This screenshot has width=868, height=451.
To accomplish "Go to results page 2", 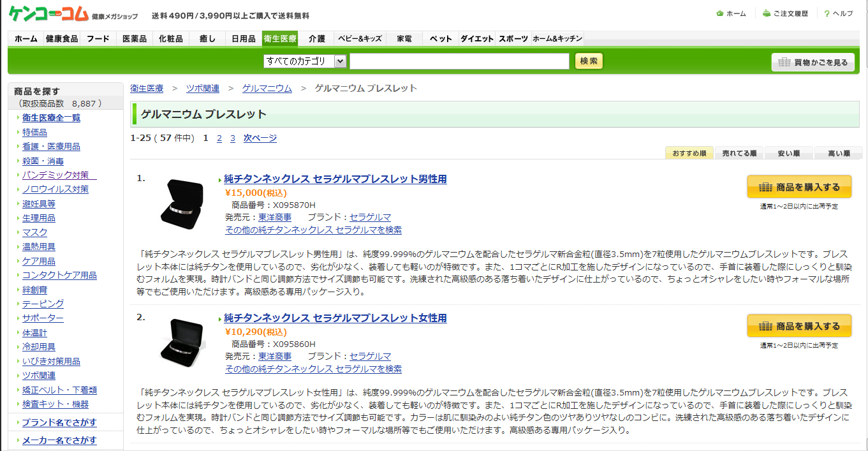I will [x=219, y=138].
